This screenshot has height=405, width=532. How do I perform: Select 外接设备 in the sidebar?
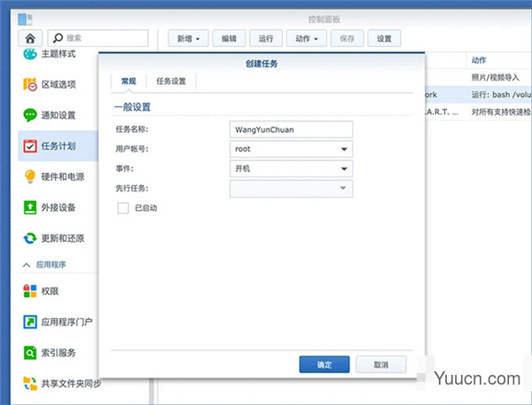(x=59, y=207)
